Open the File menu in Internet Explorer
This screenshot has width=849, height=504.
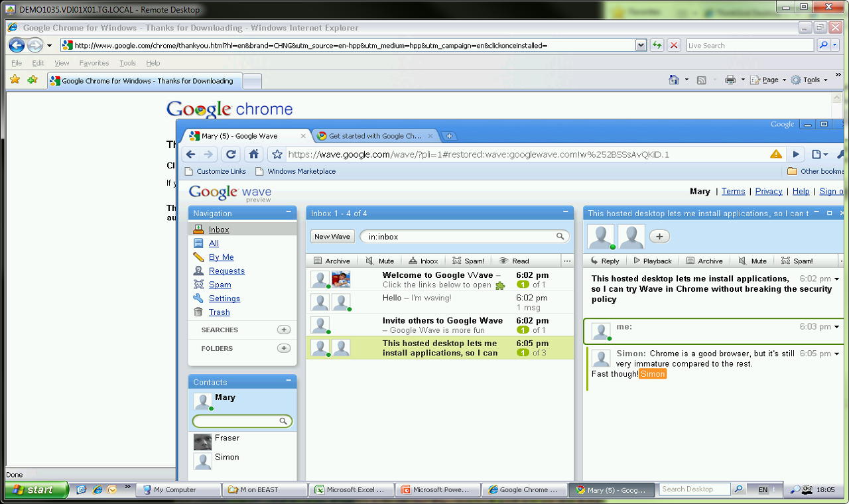(17, 63)
